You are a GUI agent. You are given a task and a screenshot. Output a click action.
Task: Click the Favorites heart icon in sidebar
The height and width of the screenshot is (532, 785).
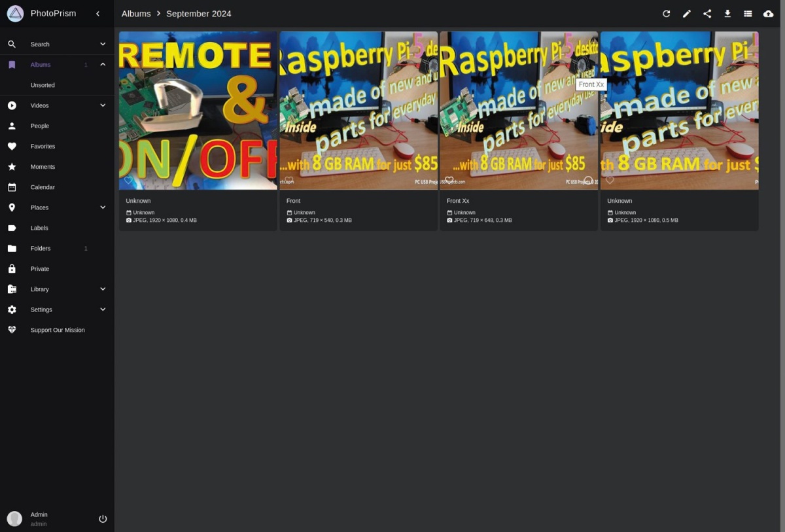click(x=12, y=147)
